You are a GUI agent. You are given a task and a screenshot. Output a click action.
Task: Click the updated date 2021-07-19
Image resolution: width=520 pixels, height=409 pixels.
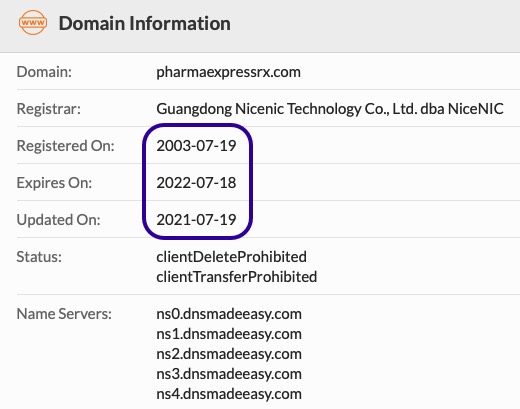[x=196, y=220]
